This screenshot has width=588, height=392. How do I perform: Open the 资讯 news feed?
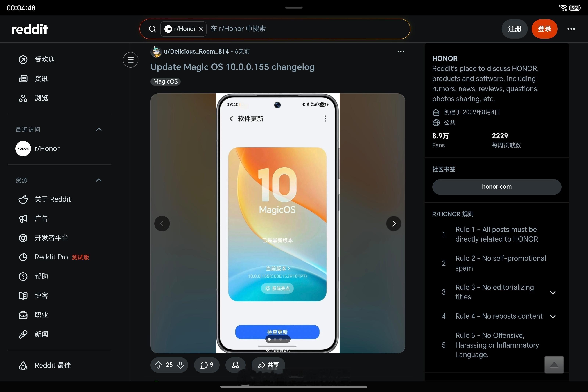click(x=60, y=79)
